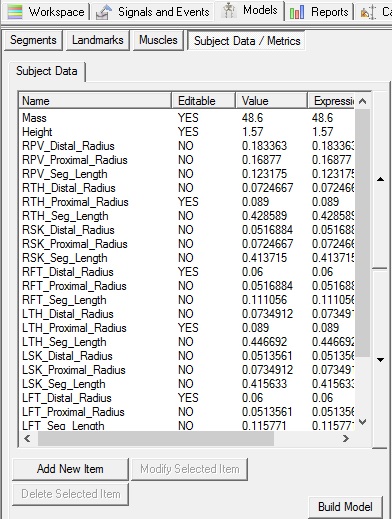Image resolution: width=392 pixels, height=519 pixels.
Task: Select the RSK_Seg_Length row
Action: 187,258
